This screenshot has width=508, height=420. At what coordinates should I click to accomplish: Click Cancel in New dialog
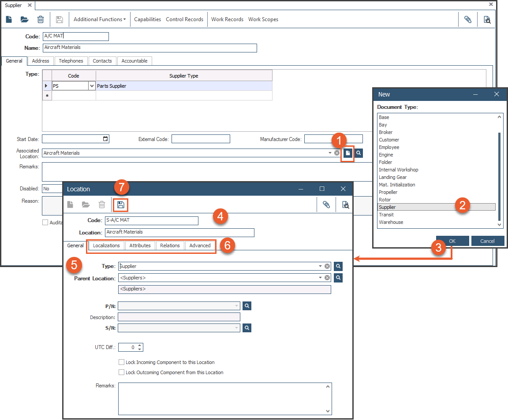(487, 241)
